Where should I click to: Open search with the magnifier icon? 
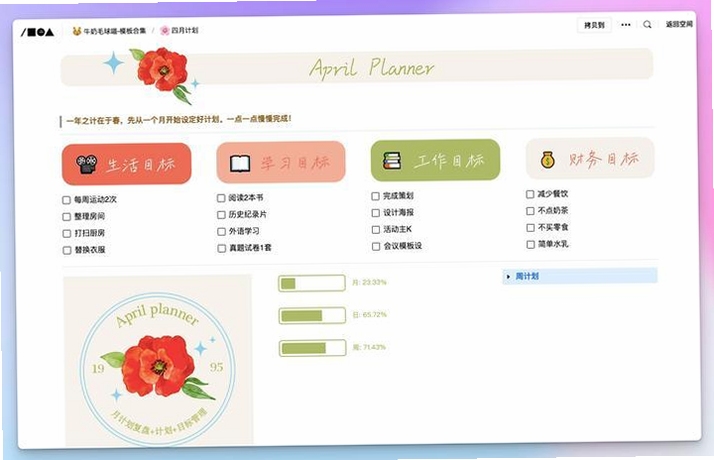coord(647,25)
